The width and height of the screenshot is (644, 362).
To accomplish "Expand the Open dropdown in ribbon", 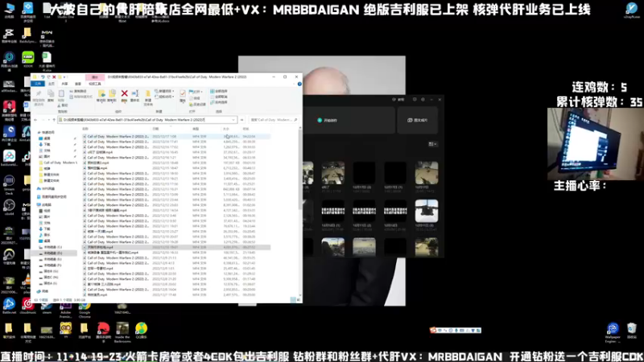I will pyautogui.click(x=196, y=92).
